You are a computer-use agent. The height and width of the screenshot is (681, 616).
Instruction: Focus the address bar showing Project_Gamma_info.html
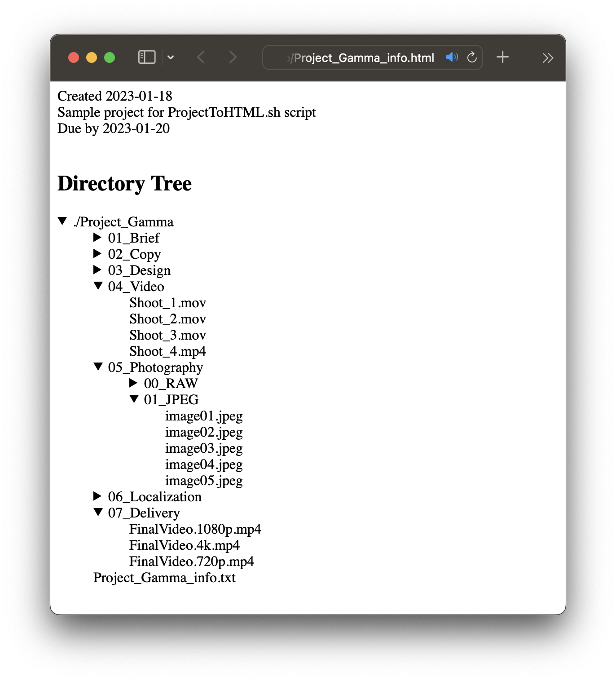point(372,57)
